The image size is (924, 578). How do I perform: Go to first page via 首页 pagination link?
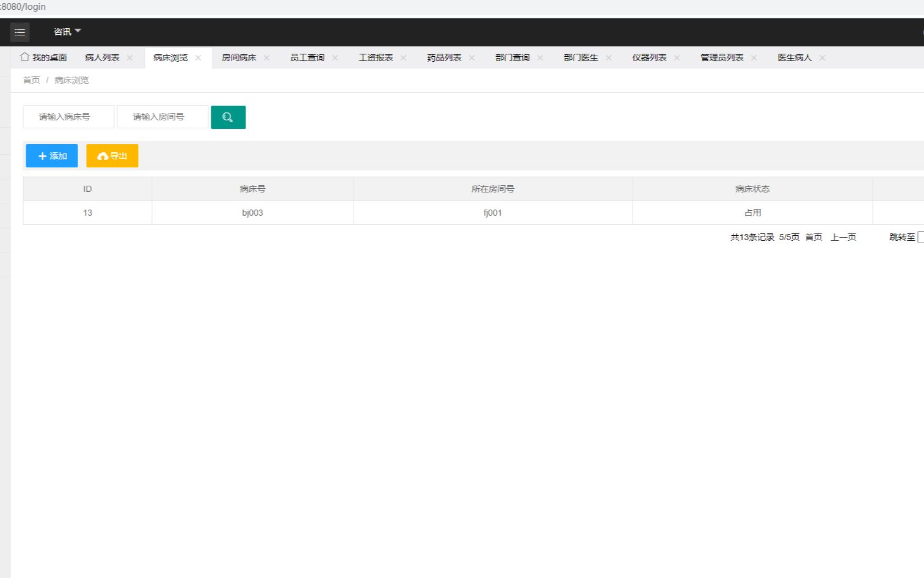(x=813, y=237)
